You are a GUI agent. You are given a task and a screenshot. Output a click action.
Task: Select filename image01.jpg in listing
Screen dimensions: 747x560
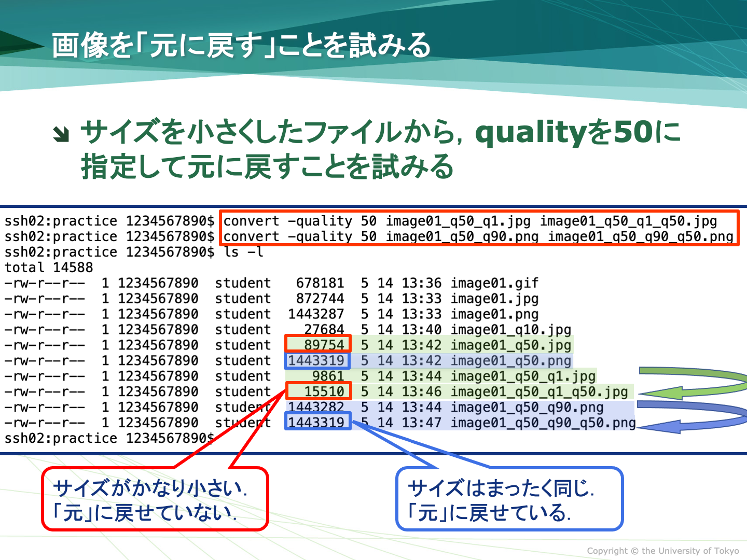pyautogui.click(x=494, y=299)
